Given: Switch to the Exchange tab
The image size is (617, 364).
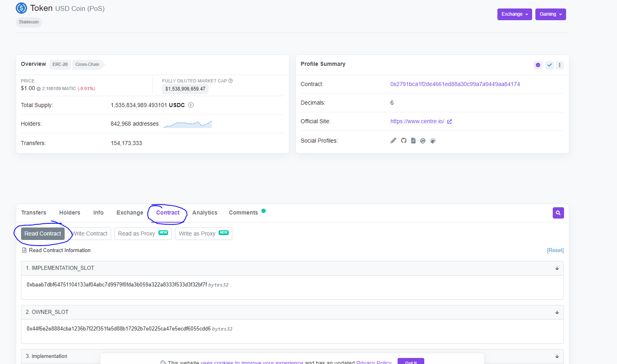Looking at the screenshot, I should (130, 213).
